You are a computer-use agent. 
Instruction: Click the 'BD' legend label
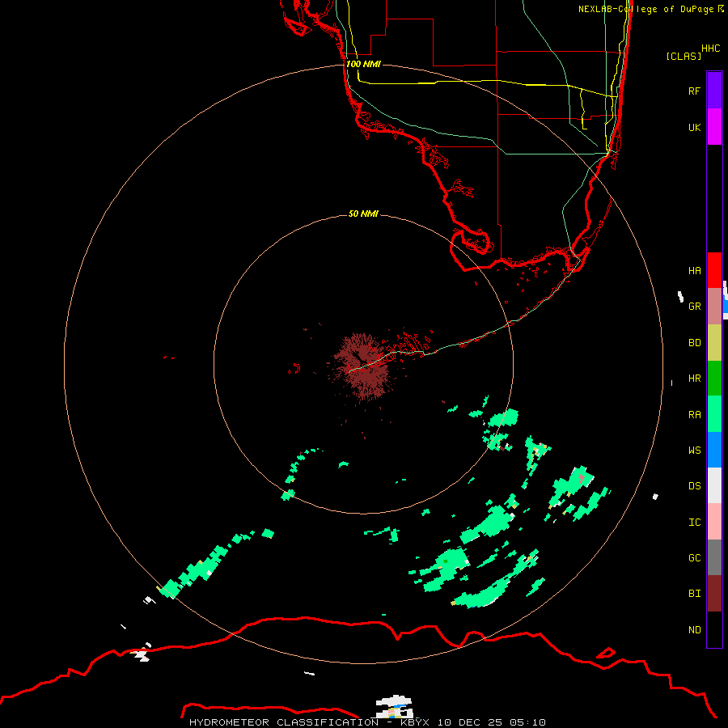point(694,343)
